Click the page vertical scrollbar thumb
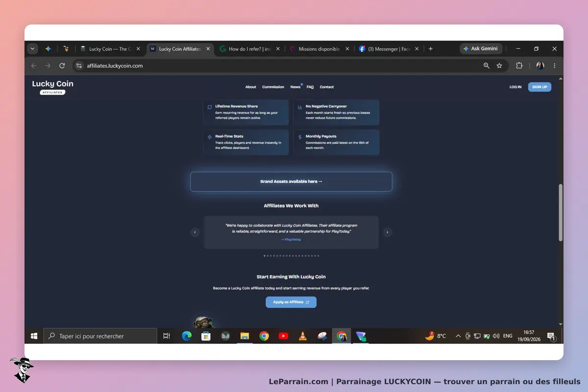Image resolution: width=588 pixels, height=392 pixels. pyautogui.click(x=561, y=212)
